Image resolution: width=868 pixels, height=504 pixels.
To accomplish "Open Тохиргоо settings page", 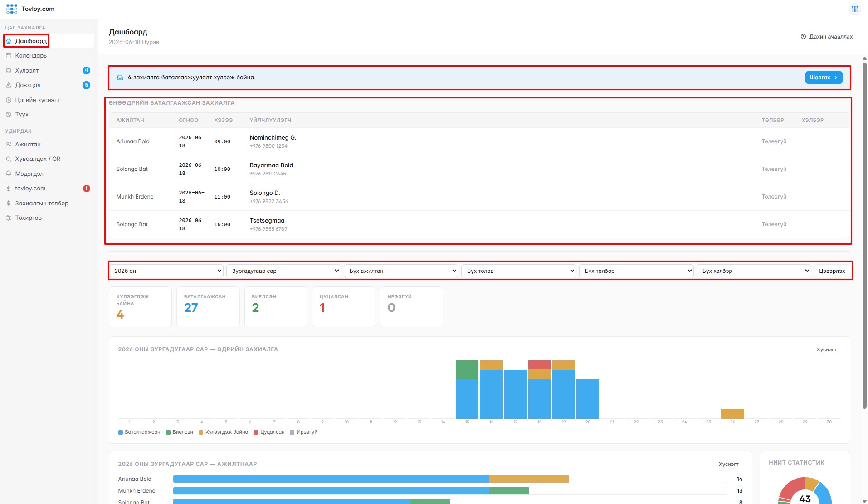I will tap(49, 218).
